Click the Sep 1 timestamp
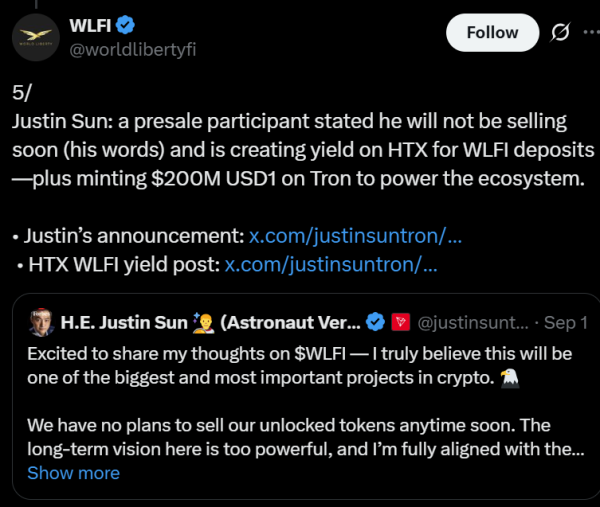 click(567, 322)
